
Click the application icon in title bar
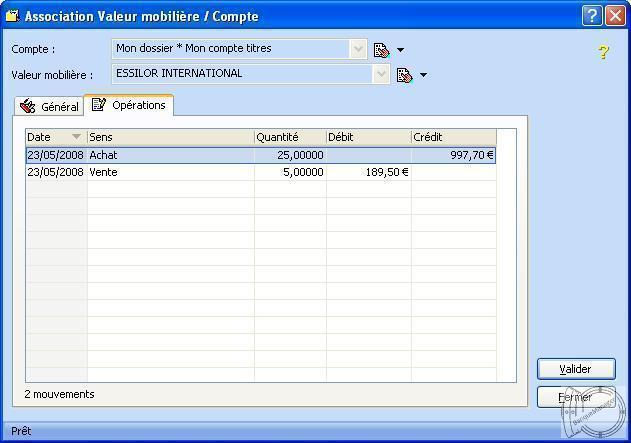(12, 16)
